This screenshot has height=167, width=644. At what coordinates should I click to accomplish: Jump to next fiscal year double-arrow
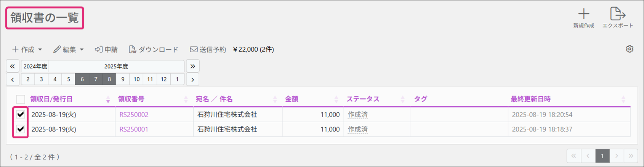click(x=192, y=66)
